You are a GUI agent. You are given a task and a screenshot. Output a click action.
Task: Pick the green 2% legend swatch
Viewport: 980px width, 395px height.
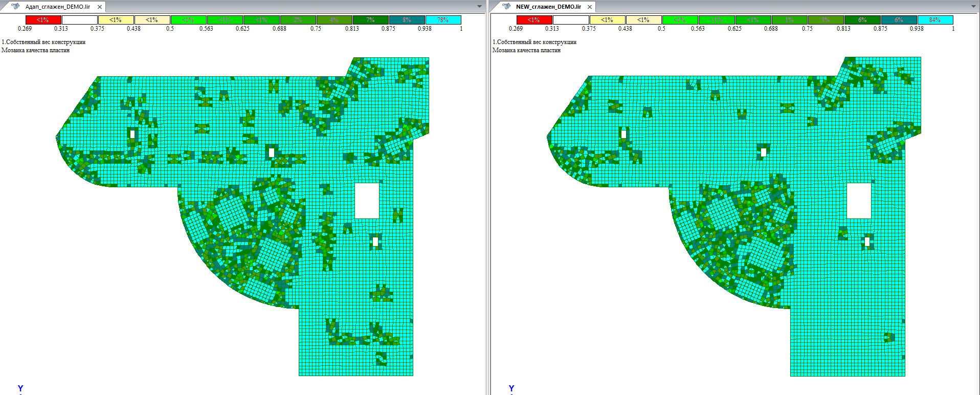coord(298,20)
